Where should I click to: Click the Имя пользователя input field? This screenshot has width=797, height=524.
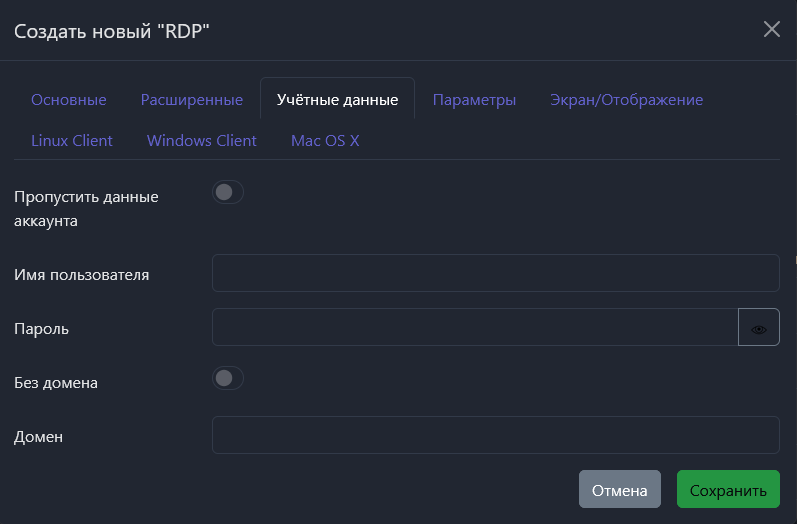495,273
